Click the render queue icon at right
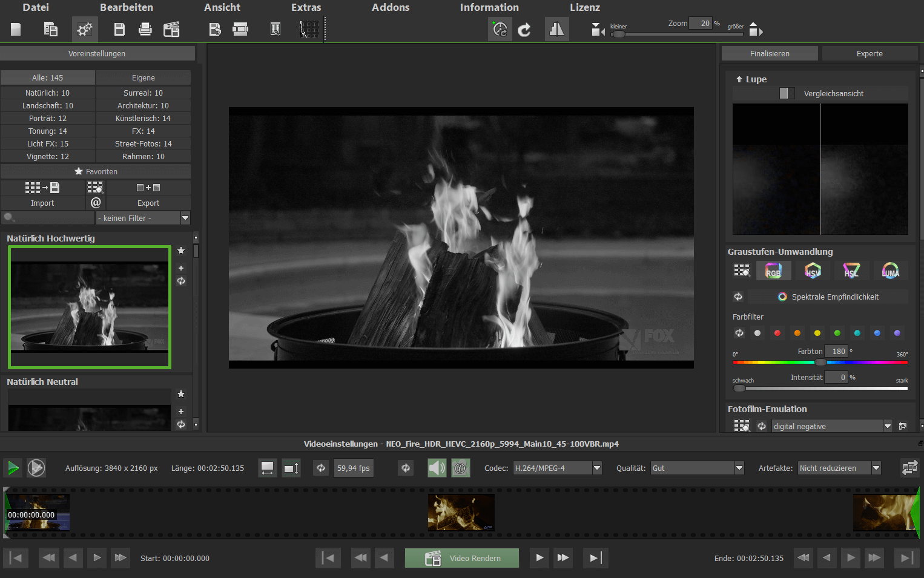Screen dimensions: 924x578 909,467
